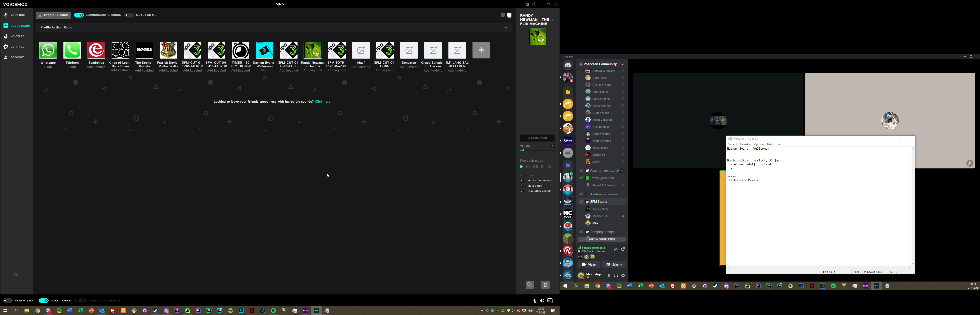Image resolution: width=980 pixels, height=315 pixels.
Task: Delete selected sound with trash icon
Action: click(545, 285)
